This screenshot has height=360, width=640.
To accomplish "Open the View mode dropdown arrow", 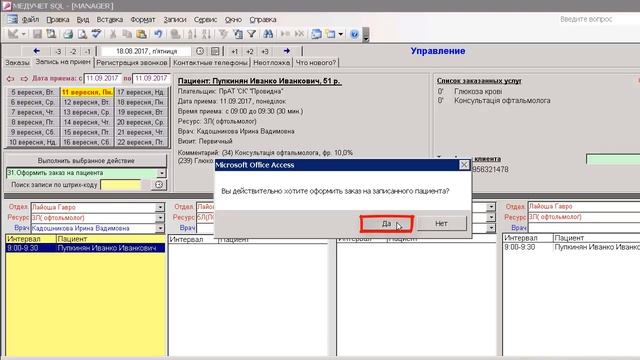I will tap(24, 34).
